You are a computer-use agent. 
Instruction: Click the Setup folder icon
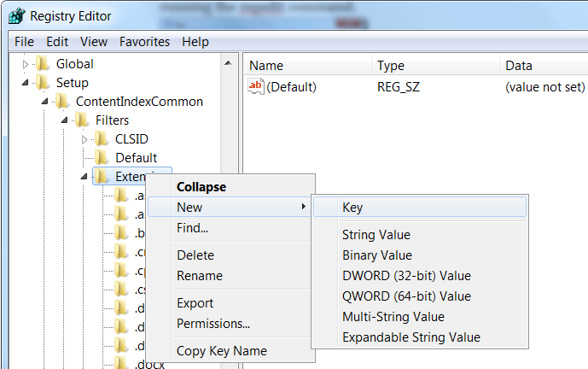click(43, 83)
